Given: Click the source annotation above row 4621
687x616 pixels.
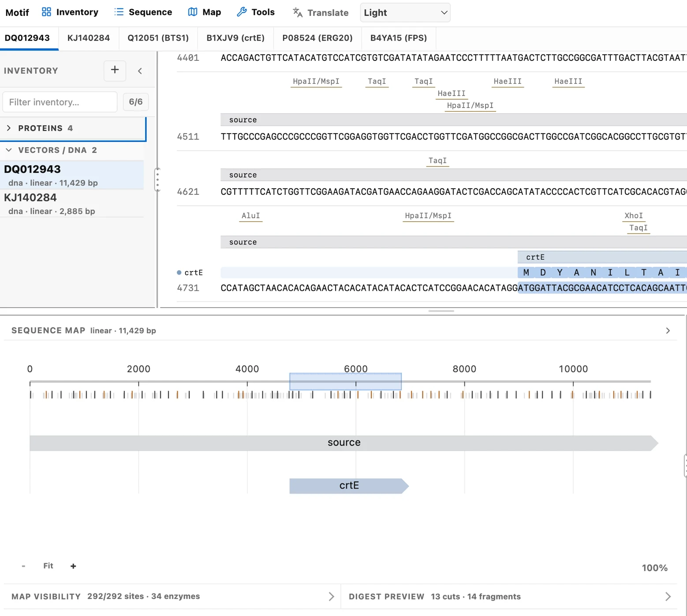Looking at the screenshot, I should click(x=454, y=175).
